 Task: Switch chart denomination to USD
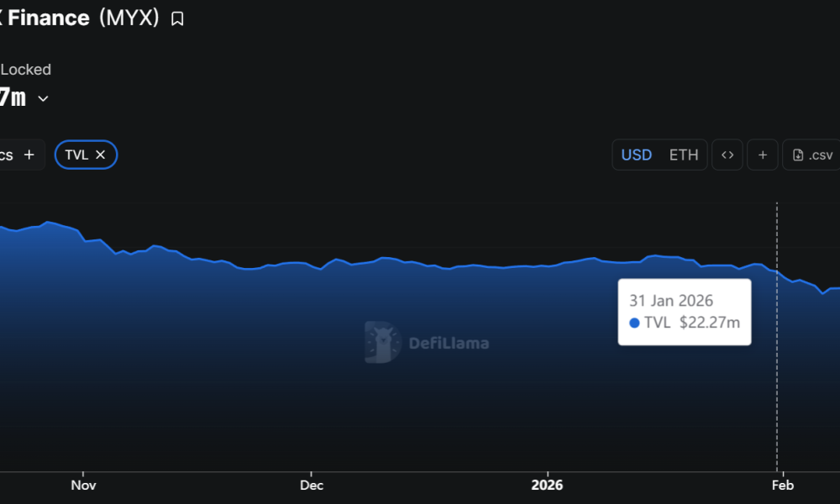pyautogui.click(x=636, y=155)
